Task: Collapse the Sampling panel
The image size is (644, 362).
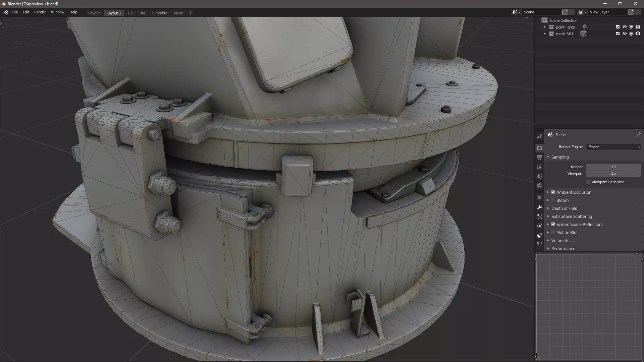Action: 548,157
